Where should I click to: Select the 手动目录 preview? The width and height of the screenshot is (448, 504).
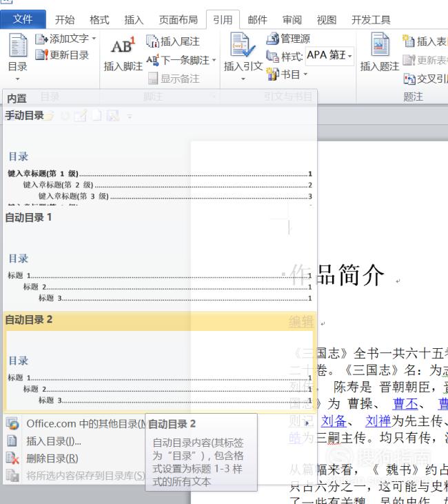click(x=160, y=165)
